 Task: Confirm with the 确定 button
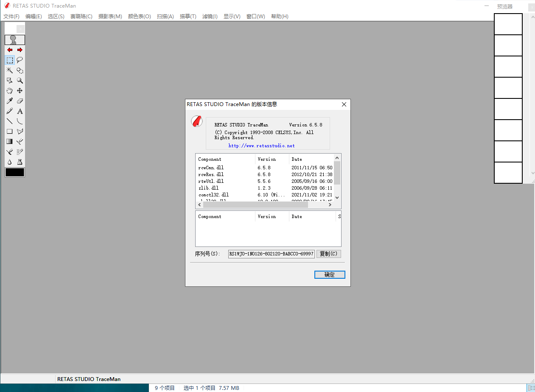(330, 275)
